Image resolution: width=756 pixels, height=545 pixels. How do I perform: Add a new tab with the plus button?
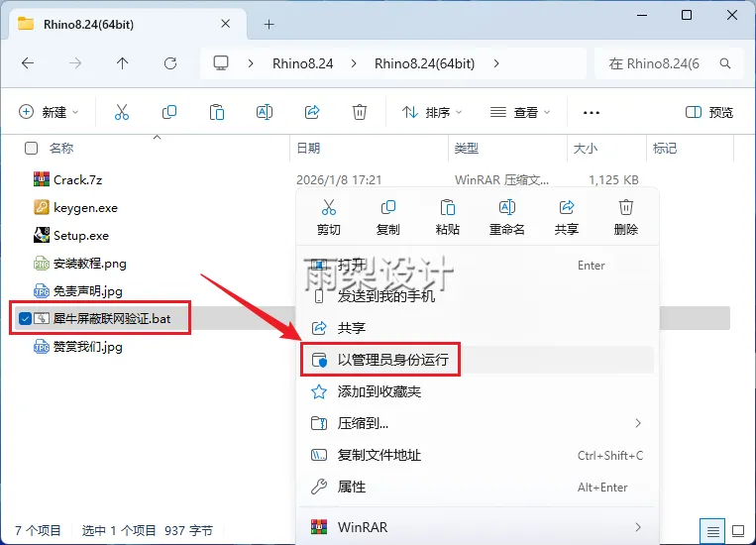[x=270, y=24]
